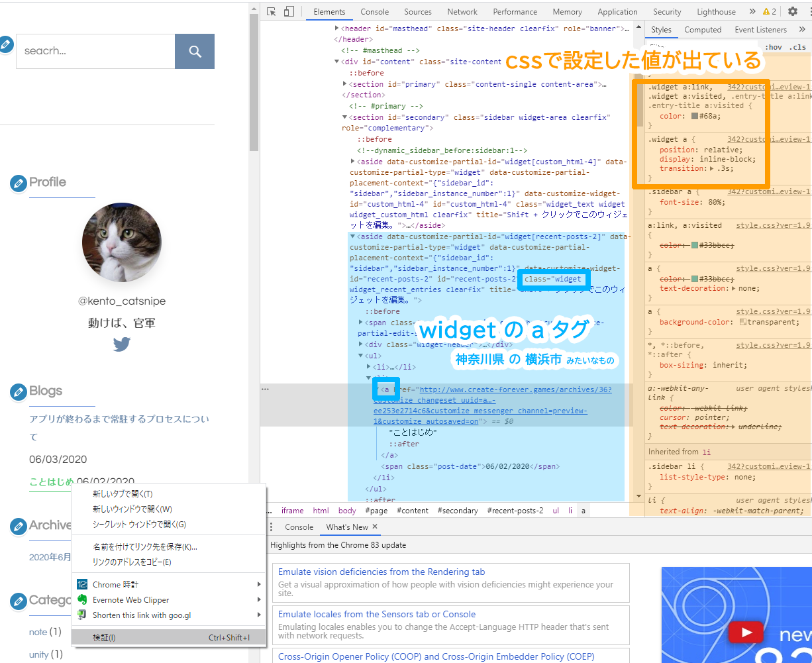Open DevTools settings gear

click(793, 12)
